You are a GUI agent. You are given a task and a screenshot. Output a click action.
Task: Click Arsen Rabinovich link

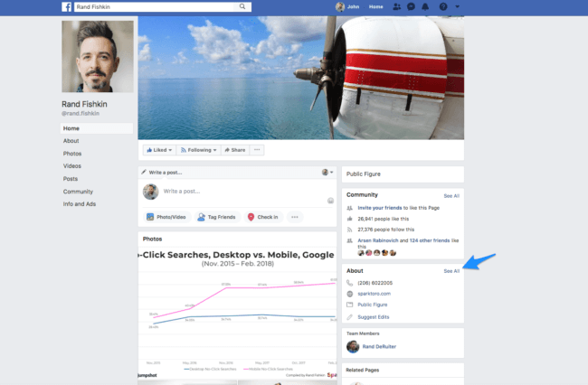(377, 240)
